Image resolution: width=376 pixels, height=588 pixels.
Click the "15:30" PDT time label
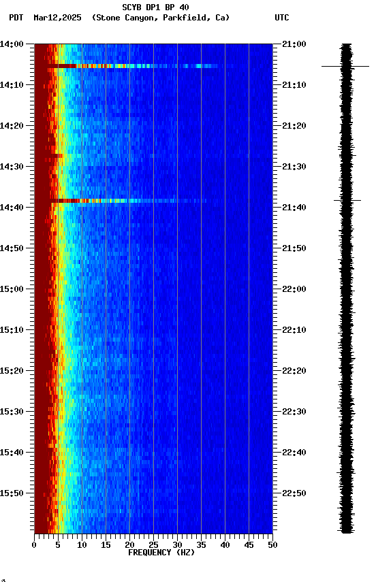click(x=12, y=412)
